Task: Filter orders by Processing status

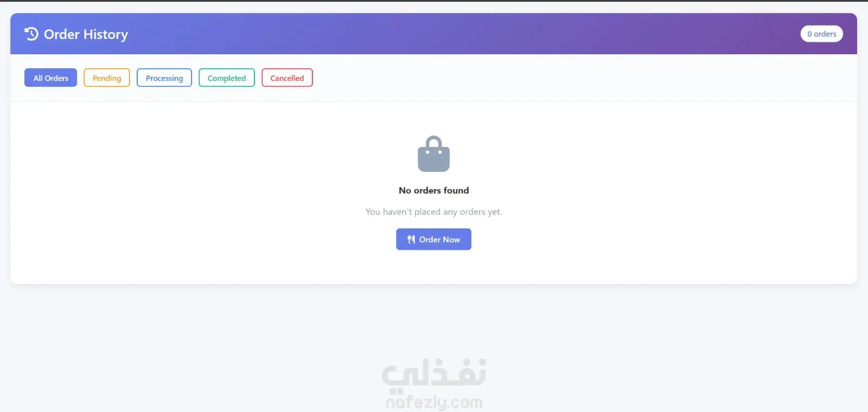Action: [x=164, y=78]
